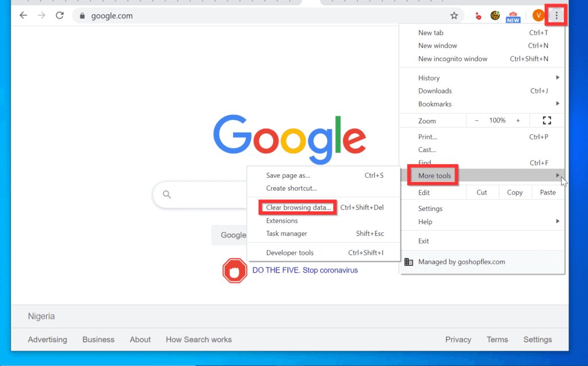Click the padlock site info icon
The height and width of the screenshot is (366, 588).
tap(82, 15)
